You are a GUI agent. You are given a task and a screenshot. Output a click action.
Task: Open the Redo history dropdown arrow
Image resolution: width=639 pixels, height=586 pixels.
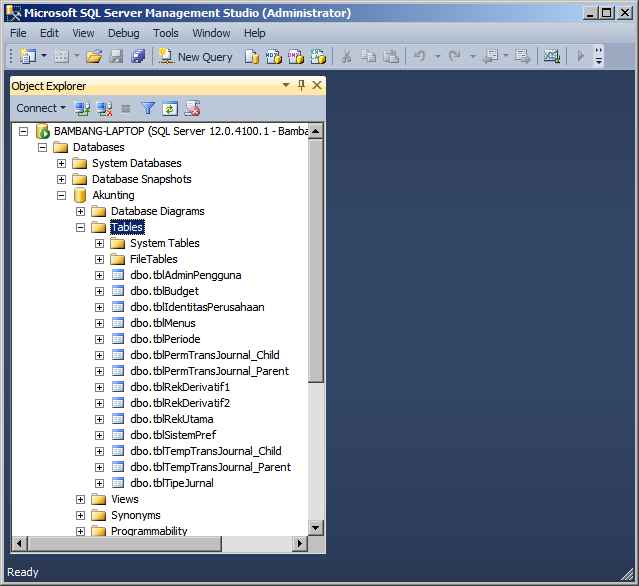click(x=473, y=56)
